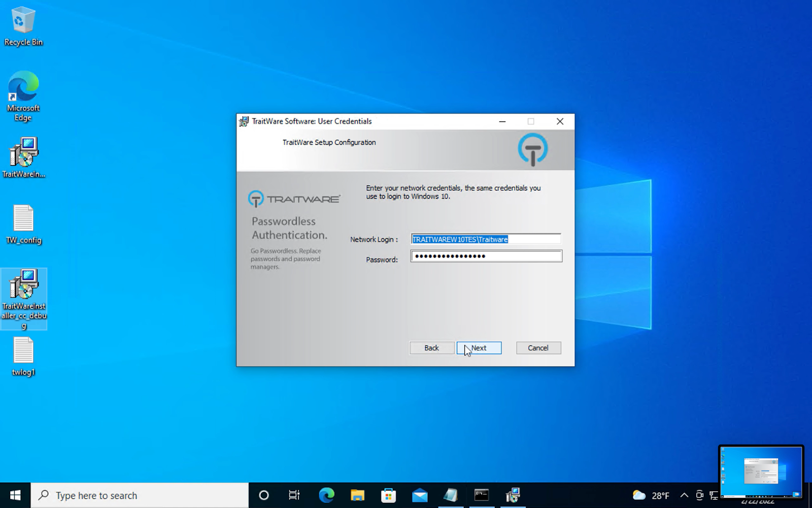Click the 'Passwordless Authentication.' text
The width and height of the screenshot is (812, 508).
[290, 228]
